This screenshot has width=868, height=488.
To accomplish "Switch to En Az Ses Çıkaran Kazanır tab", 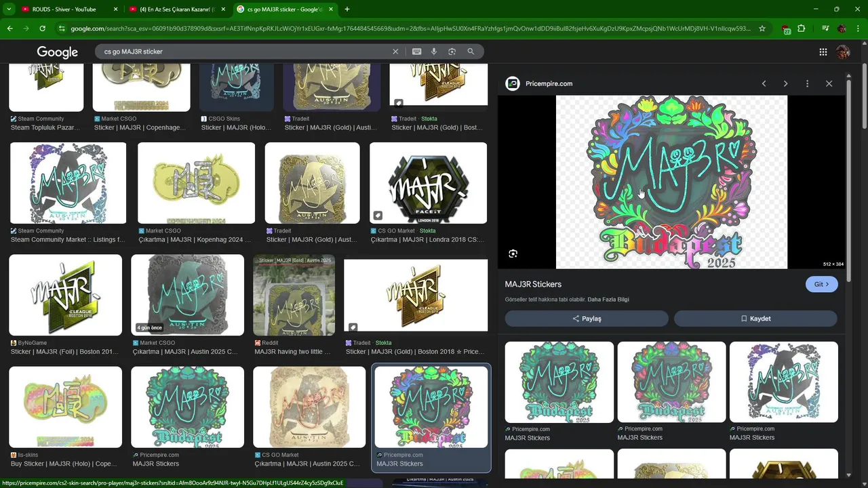I will click(178, 9).
